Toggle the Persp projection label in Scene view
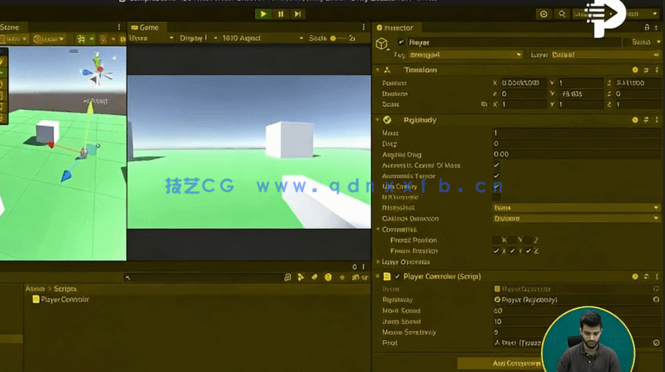This screenshot has width=665, height=372. click(x=96, y=101)
